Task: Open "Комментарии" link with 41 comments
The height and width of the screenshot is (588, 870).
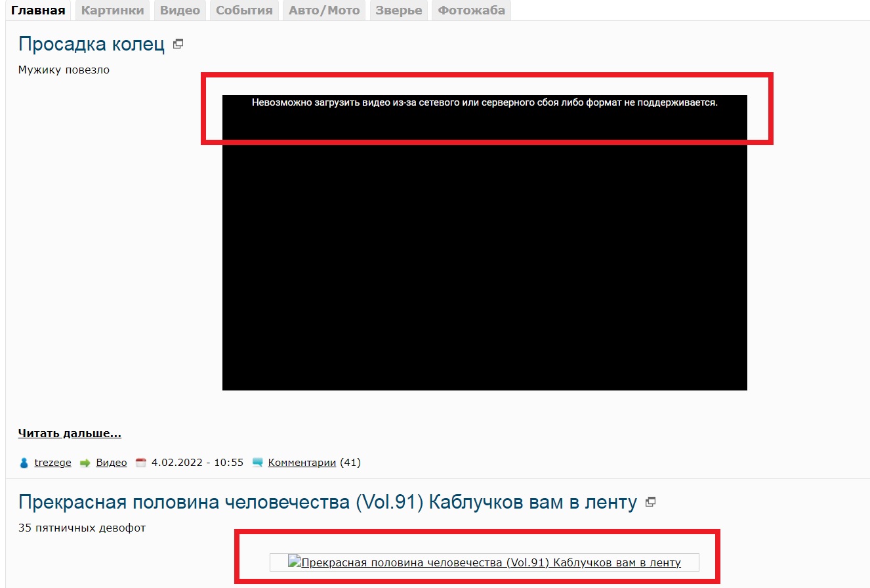Action: 302,463
